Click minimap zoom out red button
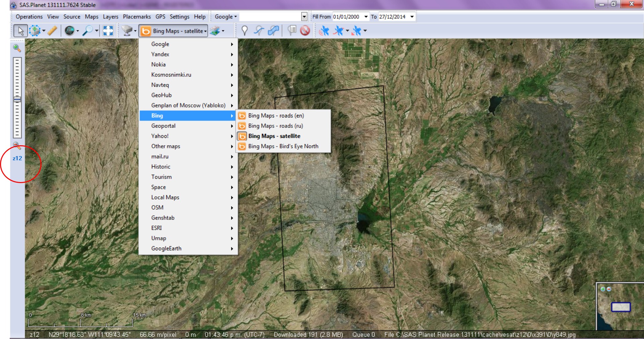 [609, 289]
